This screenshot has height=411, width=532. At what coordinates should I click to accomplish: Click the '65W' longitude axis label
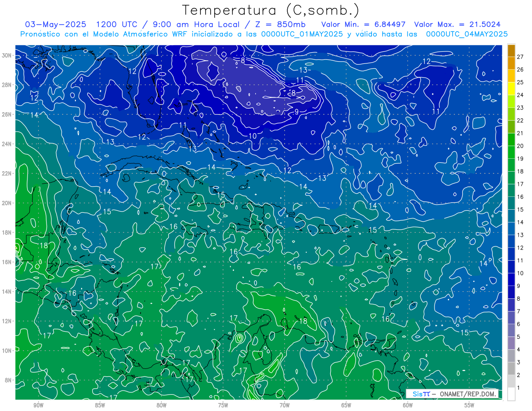346,405
